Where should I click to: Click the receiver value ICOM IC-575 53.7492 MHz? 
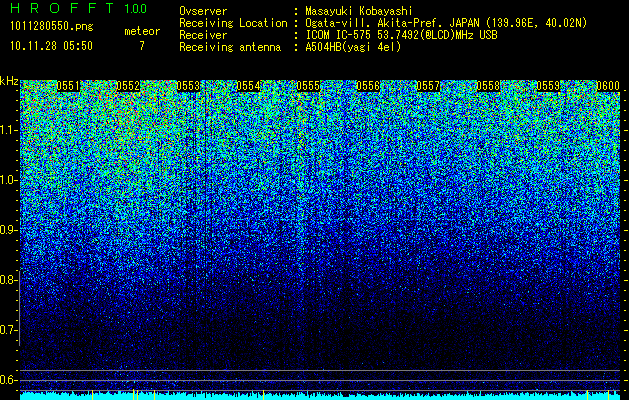[x=401, y=35]
